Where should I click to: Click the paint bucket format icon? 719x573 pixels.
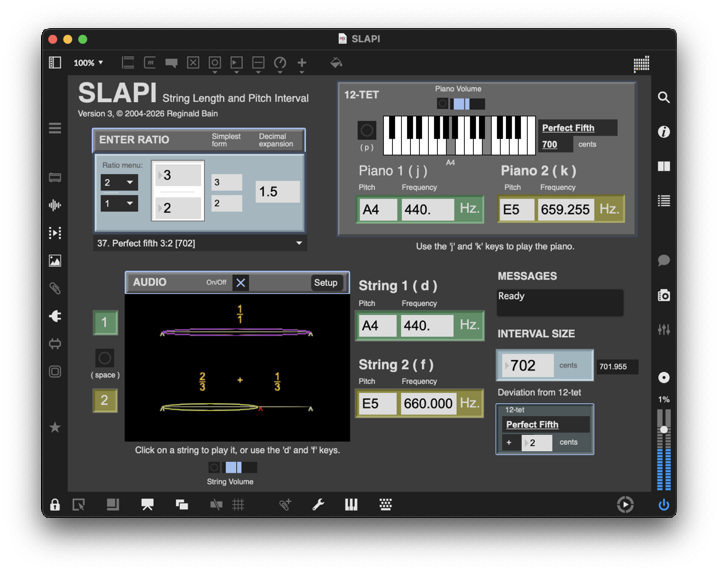coord(336,63)
